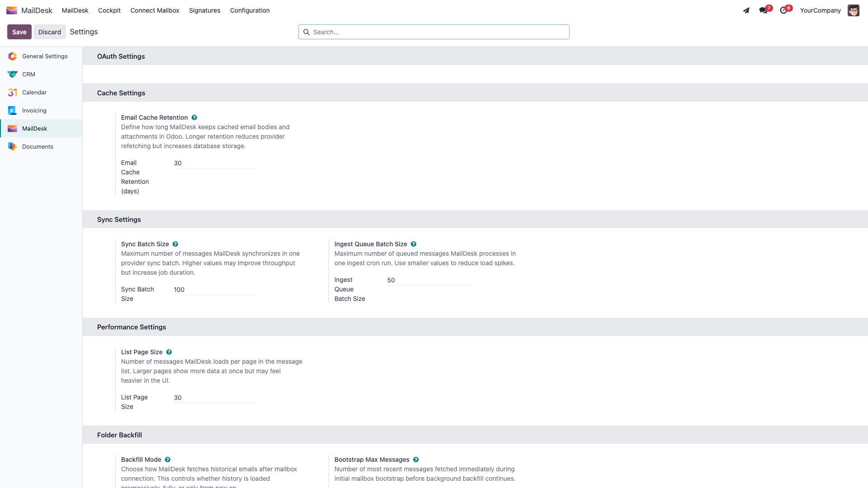Screen dimensions: 868x488
Task: Click the Sync Batch Size setting title
Action: pyautogui.click(x=145, y=244)
